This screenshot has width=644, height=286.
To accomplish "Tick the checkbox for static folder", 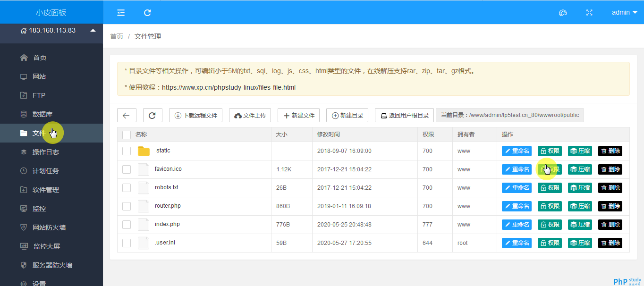I will (x=127, y=151).
